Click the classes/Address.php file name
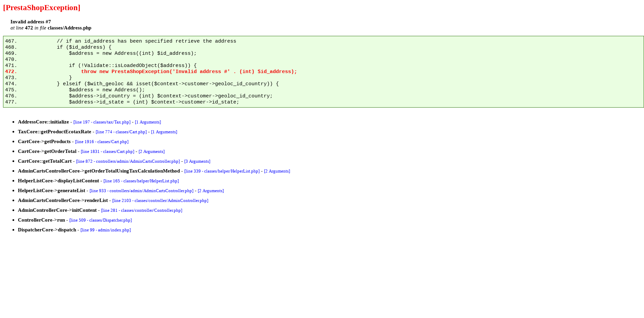This screenshot has height=318, width=644. coord(69,28)
